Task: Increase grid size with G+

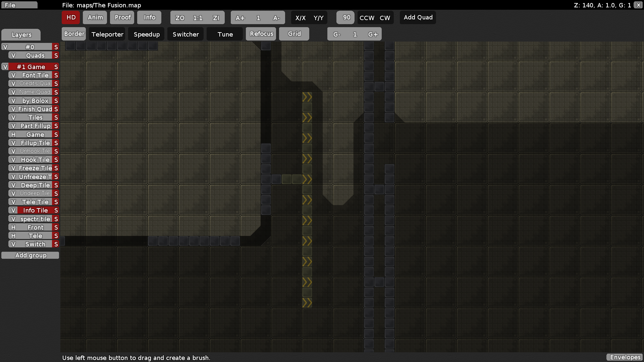Action: (373, 34)
